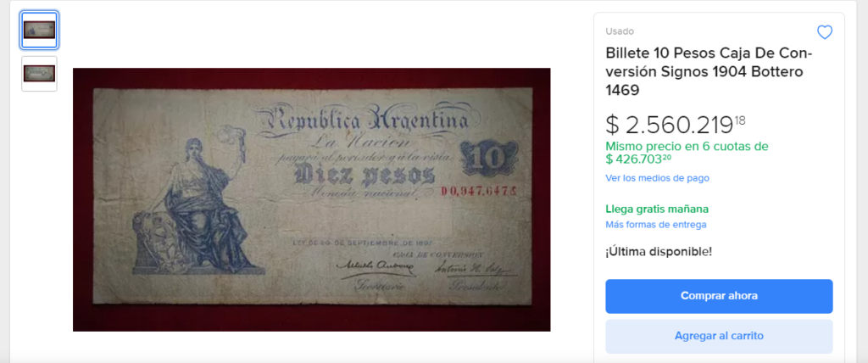Click the 'Agregar al carrito' button

click(x=719, y=336)
